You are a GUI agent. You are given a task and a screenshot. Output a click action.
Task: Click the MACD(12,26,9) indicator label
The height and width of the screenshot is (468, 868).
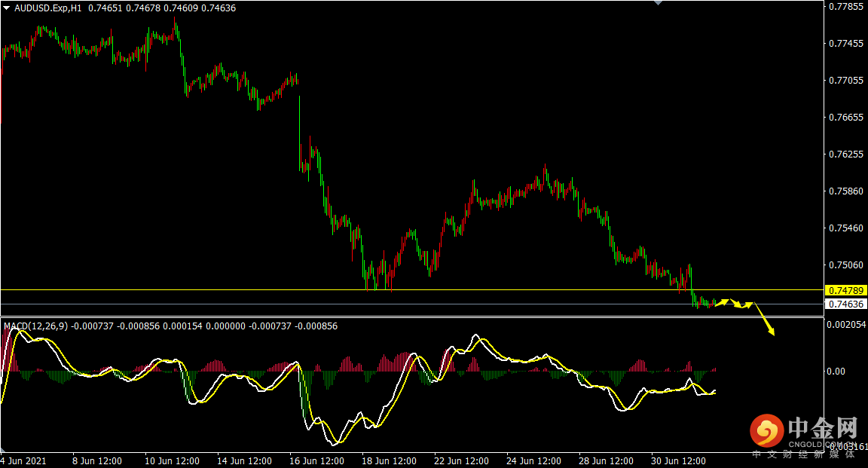[35, 326]
